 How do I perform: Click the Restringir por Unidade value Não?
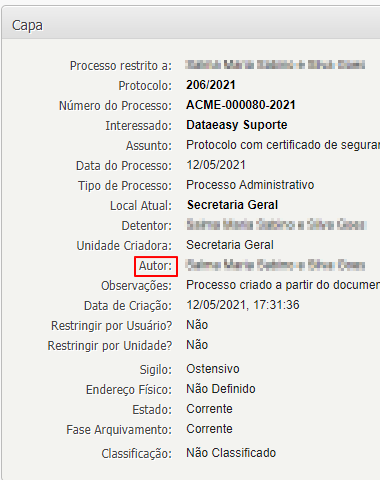pos(197,345)
